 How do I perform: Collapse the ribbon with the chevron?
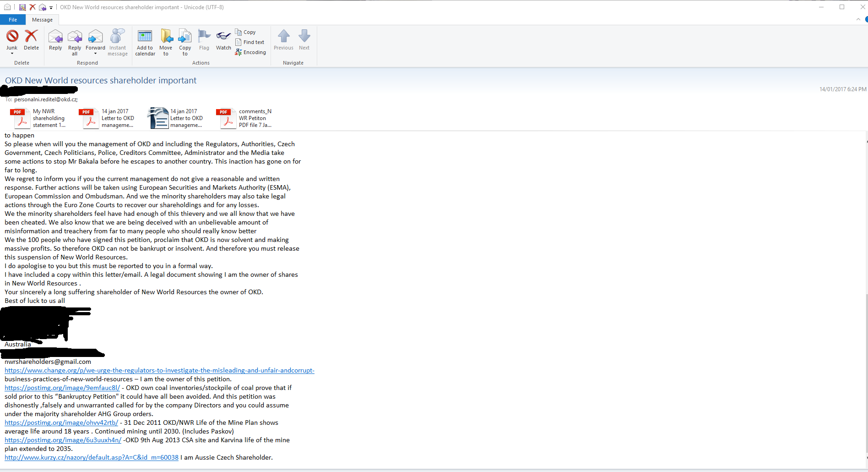[x=858, y=19]
